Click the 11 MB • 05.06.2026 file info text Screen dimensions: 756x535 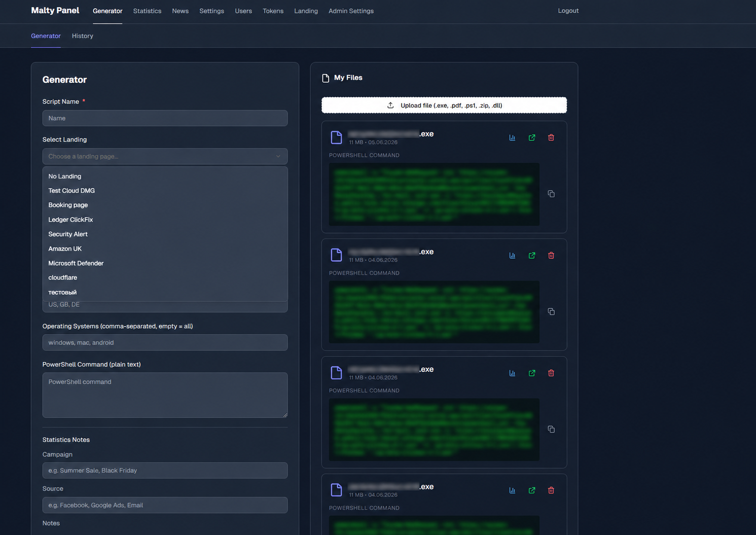pos(373,142)
